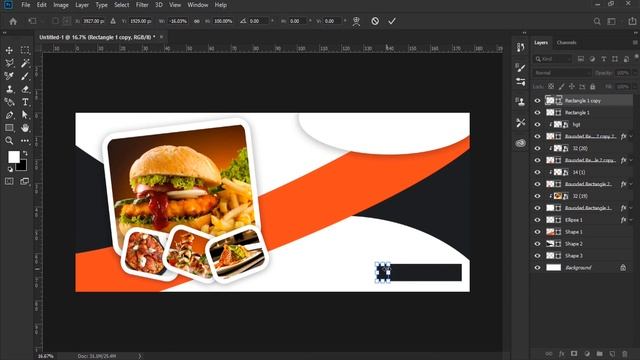Swap foreground and background colors
640x360 pixels.
coord(25,153)
